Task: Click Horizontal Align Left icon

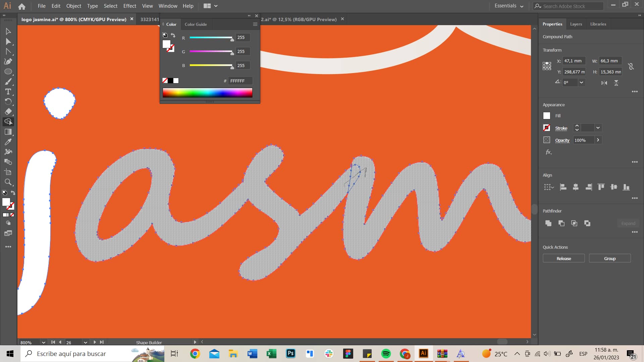Action: click(563, 187)
